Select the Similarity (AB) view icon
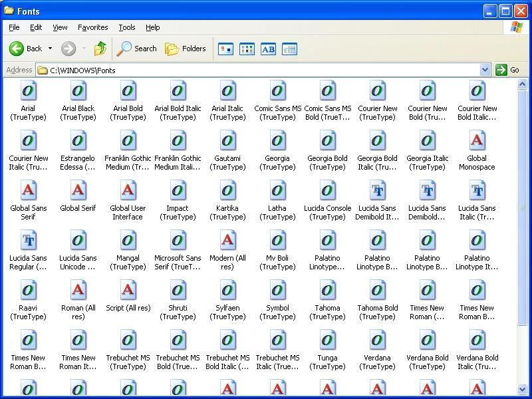 [x=269, y=49]
